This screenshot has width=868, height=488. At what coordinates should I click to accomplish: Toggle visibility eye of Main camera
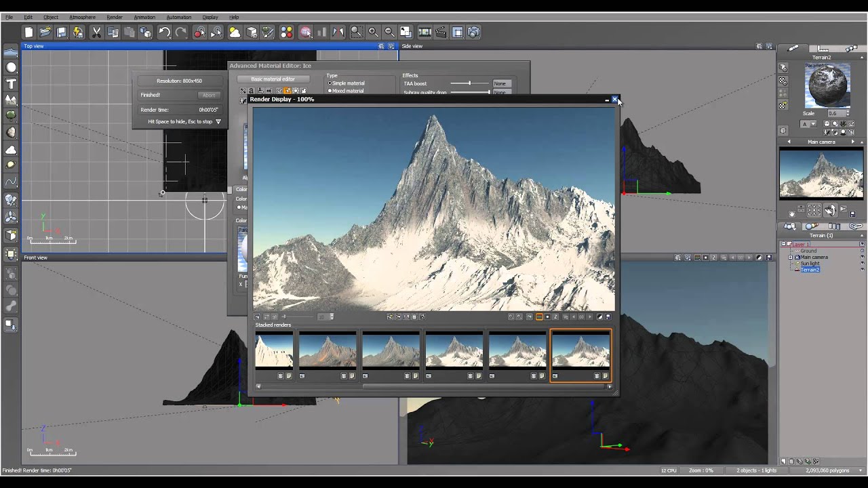pos(863,258)
